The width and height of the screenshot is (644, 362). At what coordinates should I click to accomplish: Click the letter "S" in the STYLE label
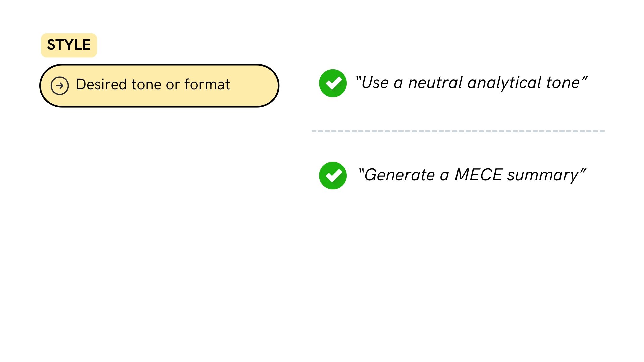51,45
